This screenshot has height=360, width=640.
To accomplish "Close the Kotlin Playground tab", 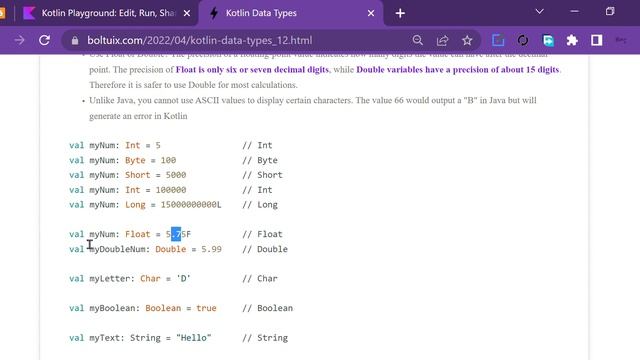I will [x=187, y=13].
